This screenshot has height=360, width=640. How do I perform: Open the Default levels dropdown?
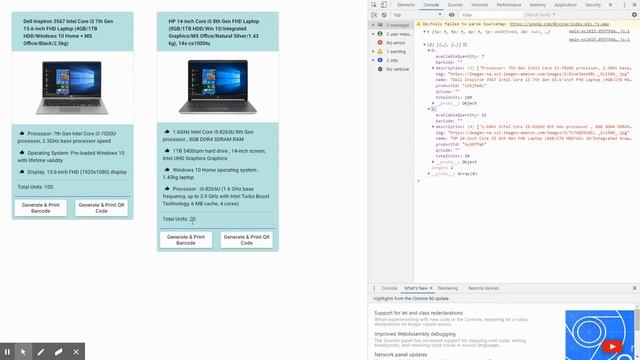point(540,15)
